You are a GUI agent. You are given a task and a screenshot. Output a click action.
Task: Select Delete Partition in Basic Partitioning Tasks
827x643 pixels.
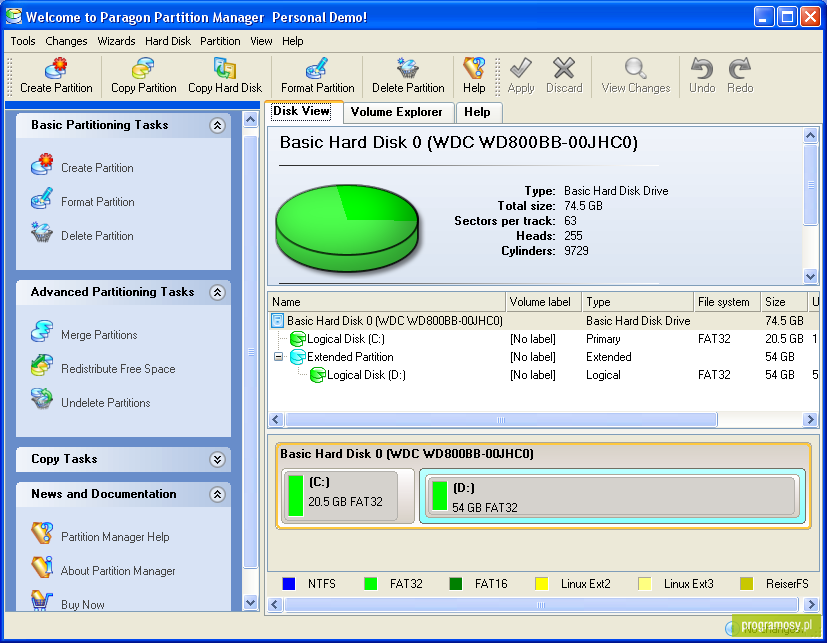[x=97, y=236]
